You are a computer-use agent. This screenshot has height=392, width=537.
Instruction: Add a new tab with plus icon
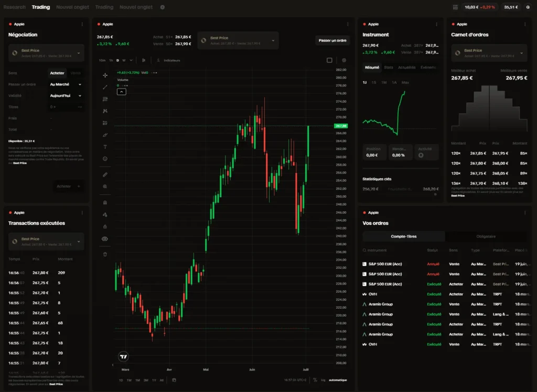point(163,7)
